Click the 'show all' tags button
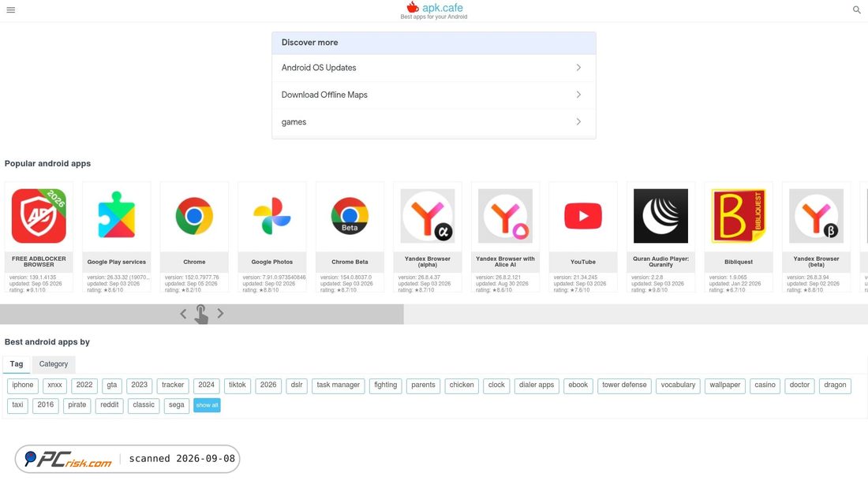The image size is (868, 488). click(x=207, y=405)
